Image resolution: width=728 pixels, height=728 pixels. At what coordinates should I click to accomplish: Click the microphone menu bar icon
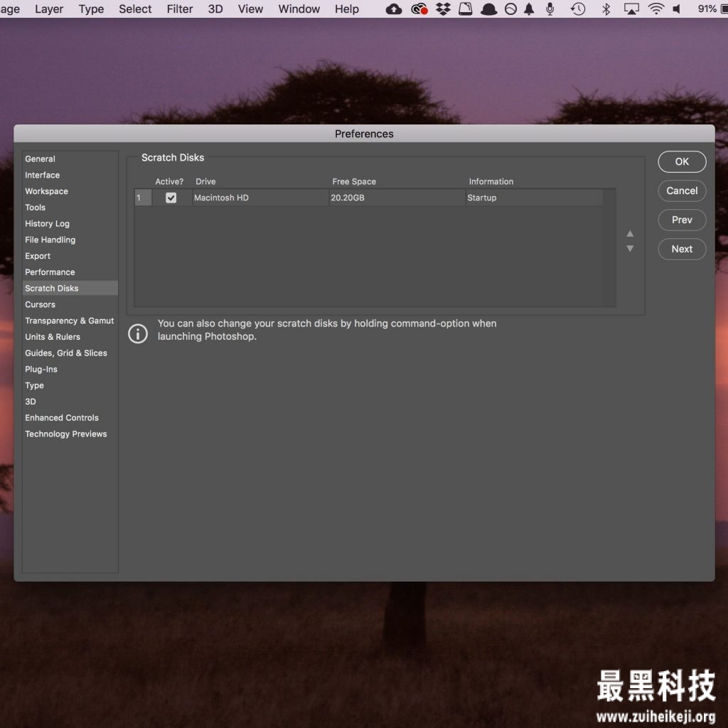point(550,9)
